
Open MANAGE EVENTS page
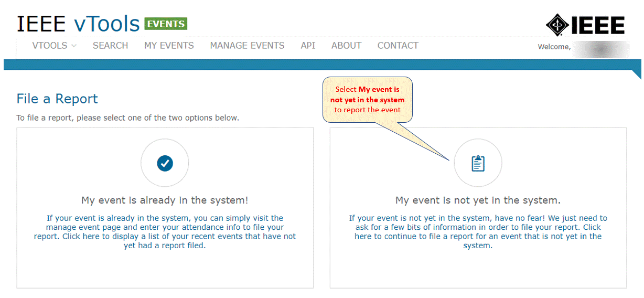click(x=247, y=46)
